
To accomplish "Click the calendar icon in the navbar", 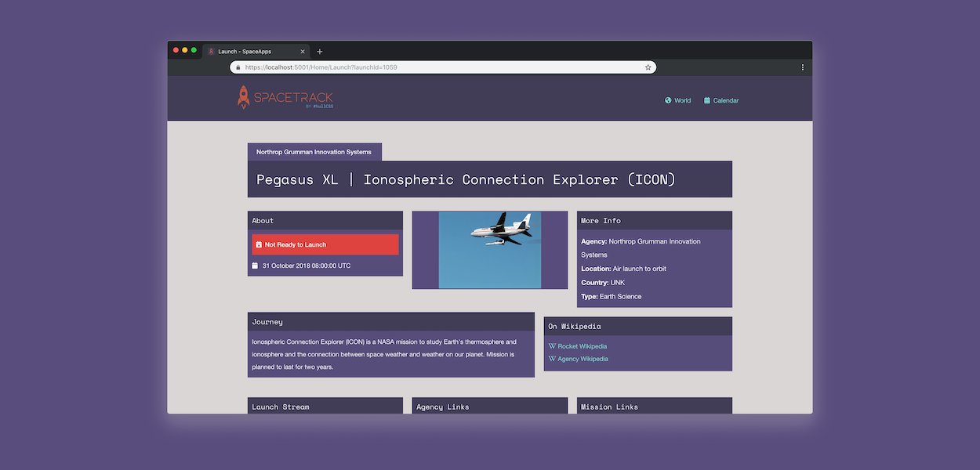I will coord(707,100).
